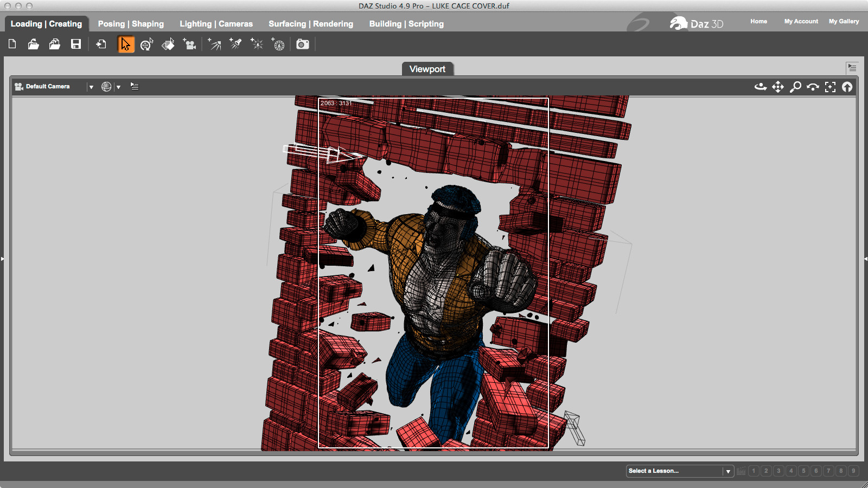The image size is (868, 488).
Task: Expand the left side pane handle
Action: click(2, 259)
